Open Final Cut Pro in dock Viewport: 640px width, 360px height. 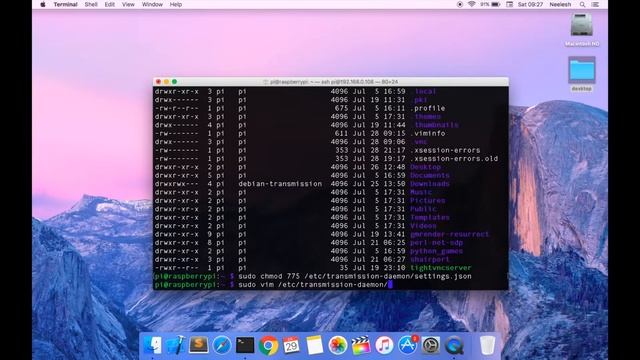click(361, 345)
